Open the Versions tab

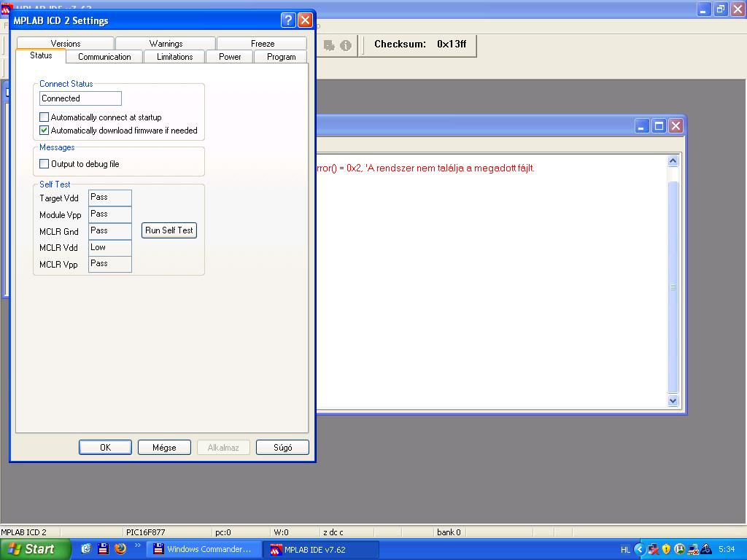click(65, 43)
